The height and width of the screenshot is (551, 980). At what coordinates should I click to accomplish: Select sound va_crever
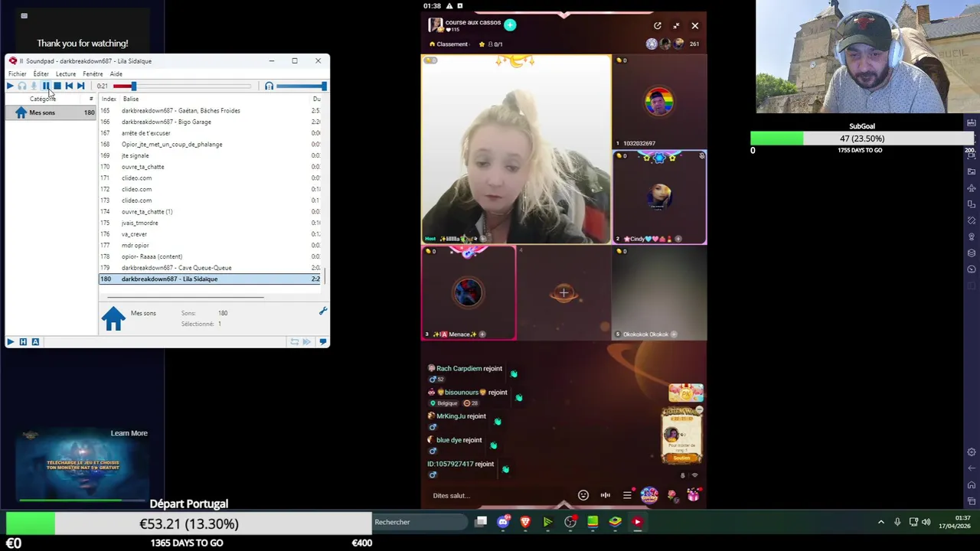click(x=211, y=234)
